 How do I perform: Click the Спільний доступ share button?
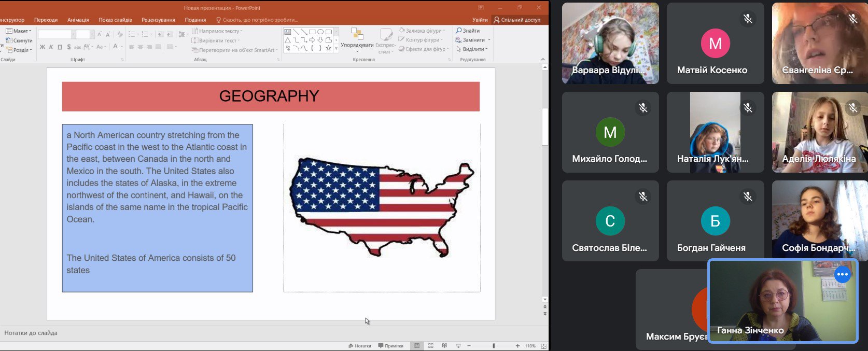click(517, 20)
